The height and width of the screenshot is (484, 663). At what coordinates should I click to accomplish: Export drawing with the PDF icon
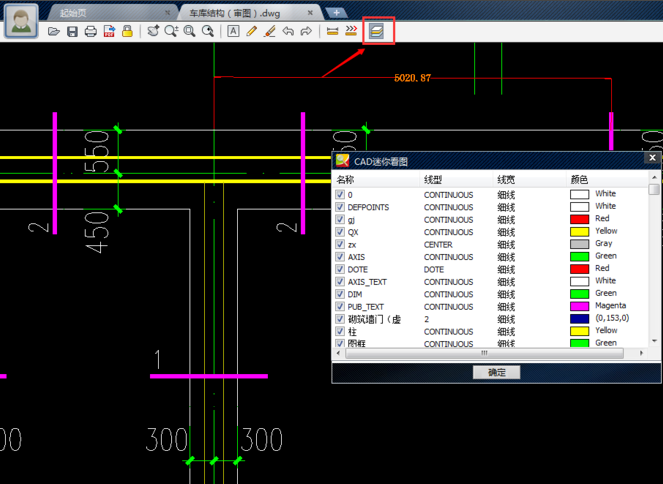pyautogui.click(x=109, y=32)
